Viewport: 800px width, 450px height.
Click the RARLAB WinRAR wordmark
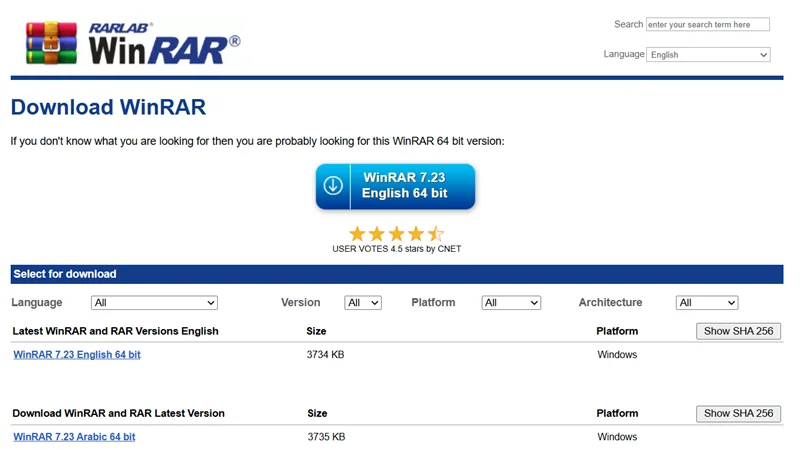pyautogui.click(x=164, y=44)
